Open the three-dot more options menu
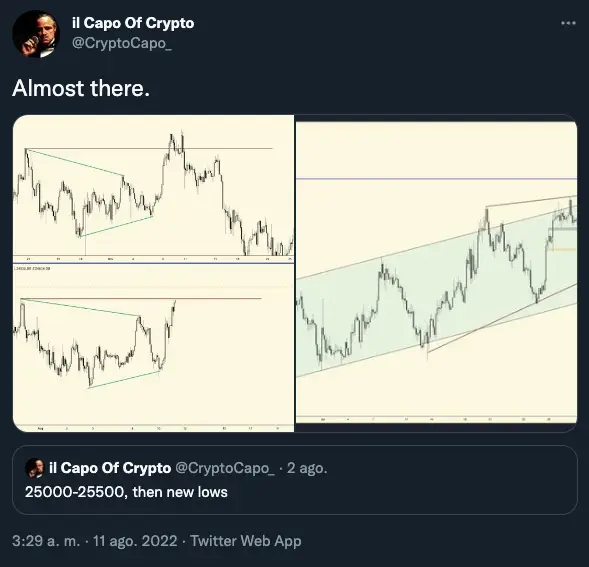The width and height of the screenshot is (589, 567). click(568, 23)
